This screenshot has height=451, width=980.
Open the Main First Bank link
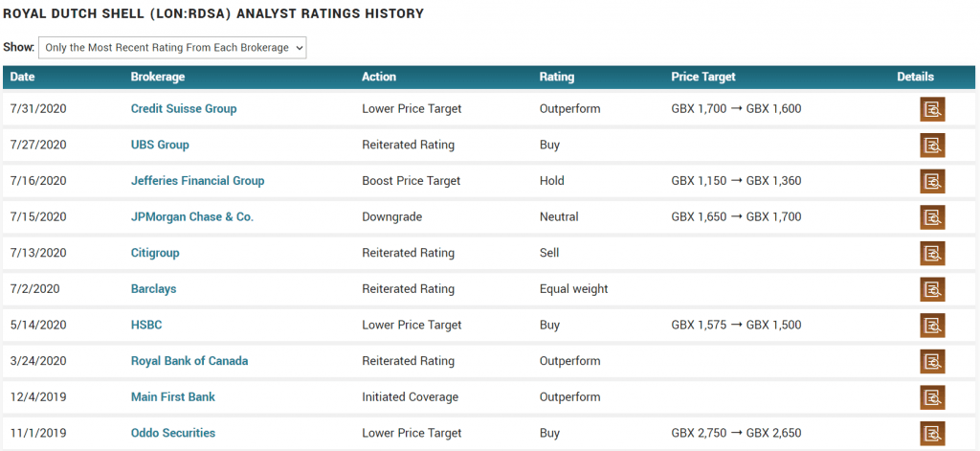[x=173, y=397]
